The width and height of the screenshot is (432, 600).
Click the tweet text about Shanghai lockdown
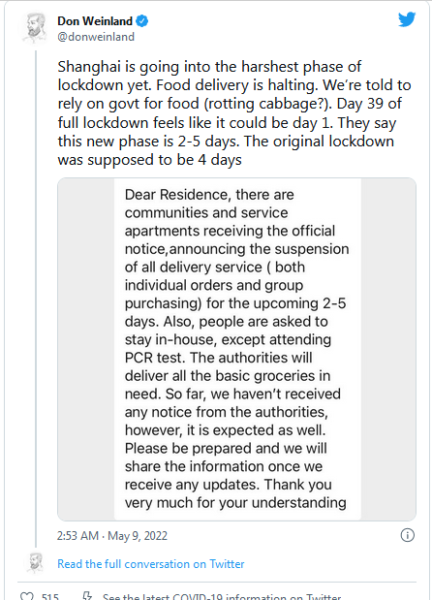[234, 113]
